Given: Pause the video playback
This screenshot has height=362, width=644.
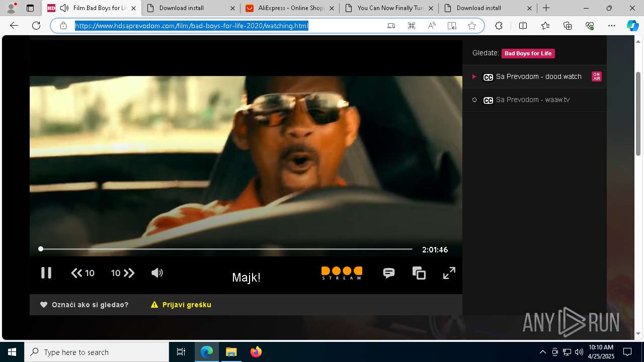Looking at the screenshot, I should (46, 273).
